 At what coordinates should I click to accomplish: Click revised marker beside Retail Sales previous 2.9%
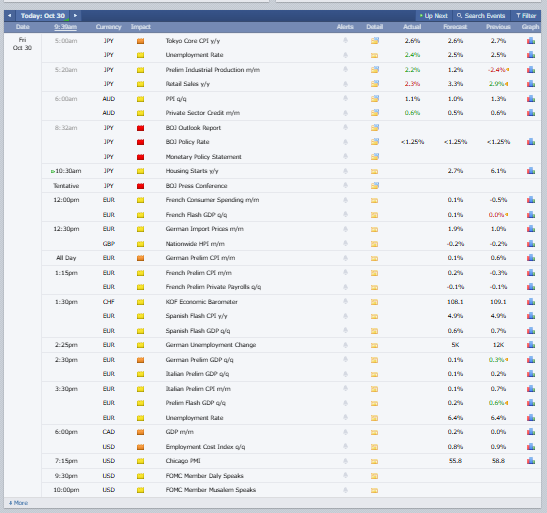click(507, 84)
